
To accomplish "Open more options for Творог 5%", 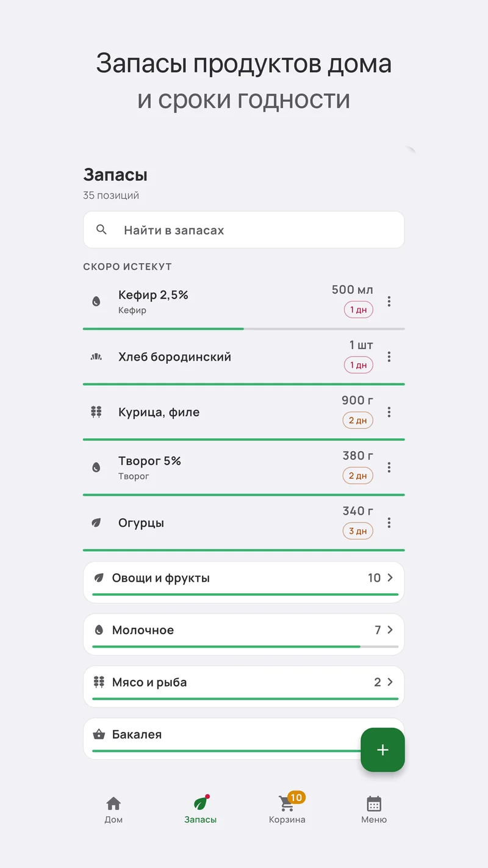I will [389, 468].
